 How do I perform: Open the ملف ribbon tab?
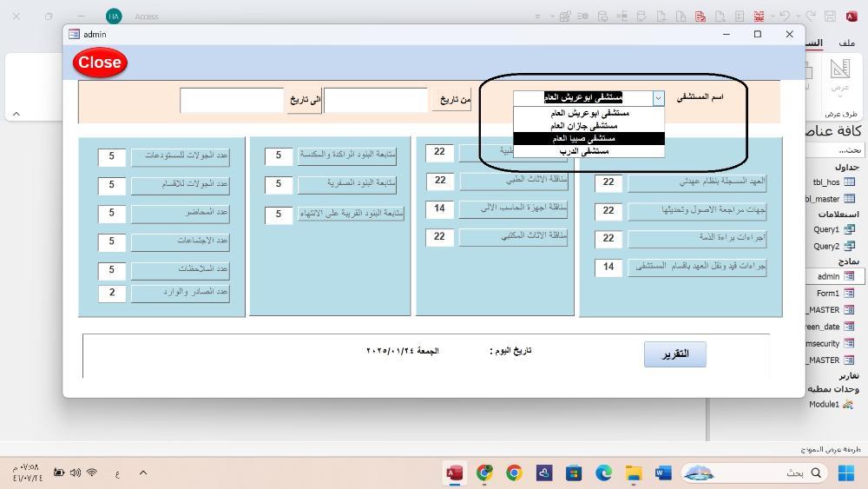(846, 43)
